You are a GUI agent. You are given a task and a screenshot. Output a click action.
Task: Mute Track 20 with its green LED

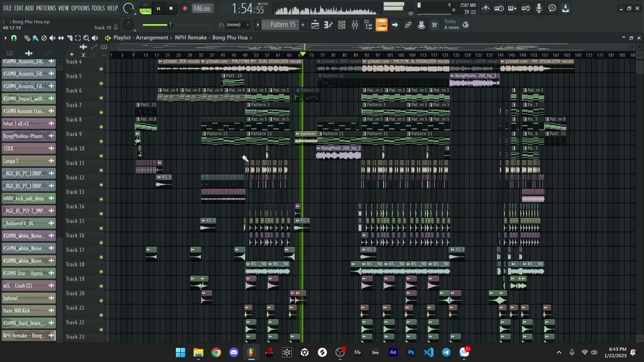coord(101,301)
